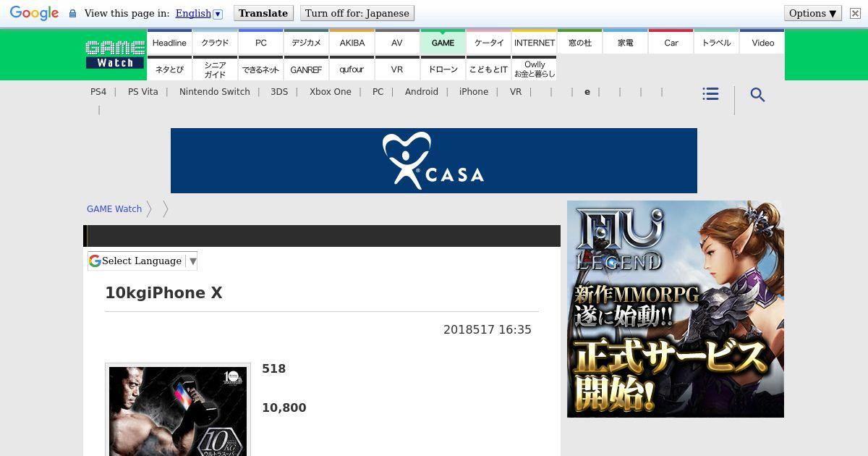Screen dimensions: 868x456
Task: Go to Nintendo Switch category
Action: point(215,92)
